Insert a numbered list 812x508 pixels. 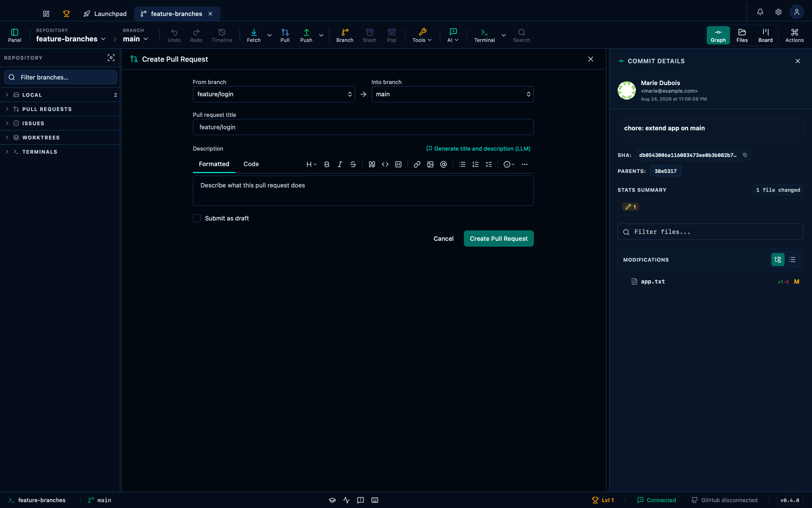[476, 164]
